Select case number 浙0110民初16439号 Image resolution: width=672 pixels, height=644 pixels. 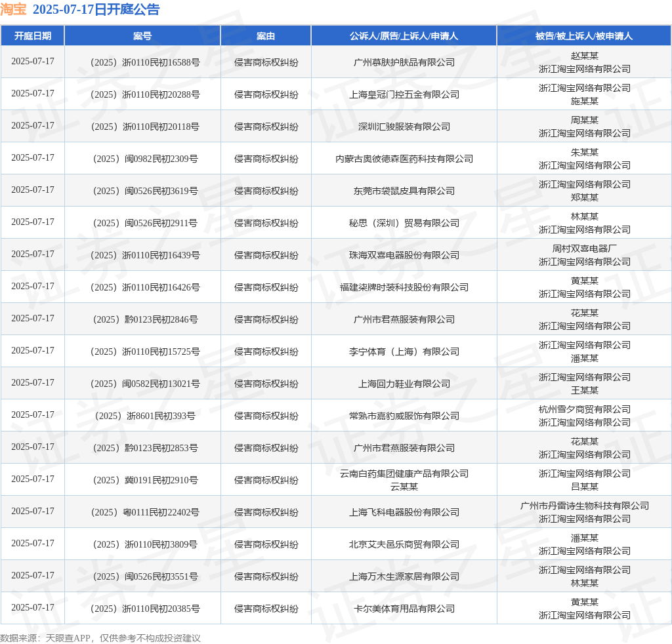coord(145,255)
